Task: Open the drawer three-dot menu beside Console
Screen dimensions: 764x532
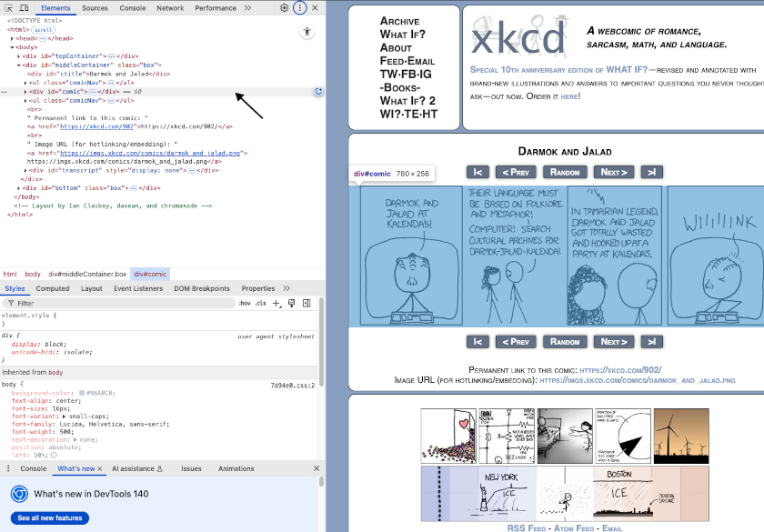Action: 8,468
